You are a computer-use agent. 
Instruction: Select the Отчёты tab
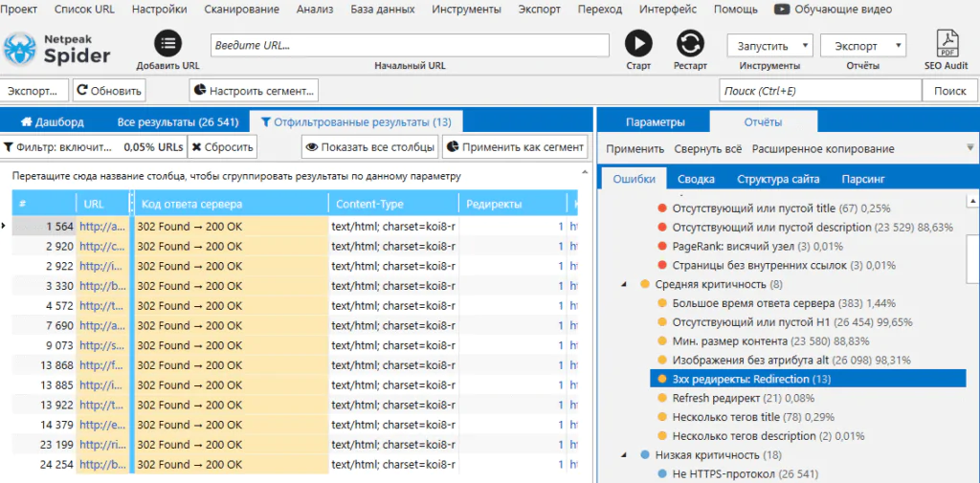click(x=763, y=121)
